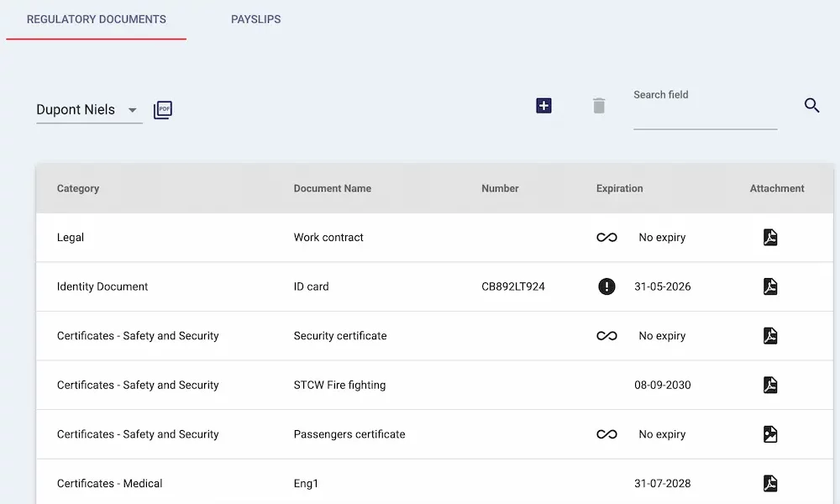Click infinity icon in Work contract row

click(x=607, y=237)
